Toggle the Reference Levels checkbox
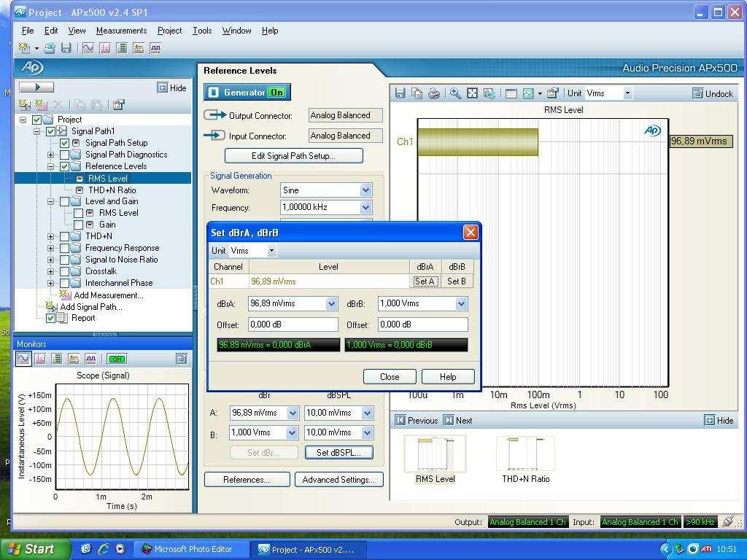The image size is (747, 560). pos(65,166)
